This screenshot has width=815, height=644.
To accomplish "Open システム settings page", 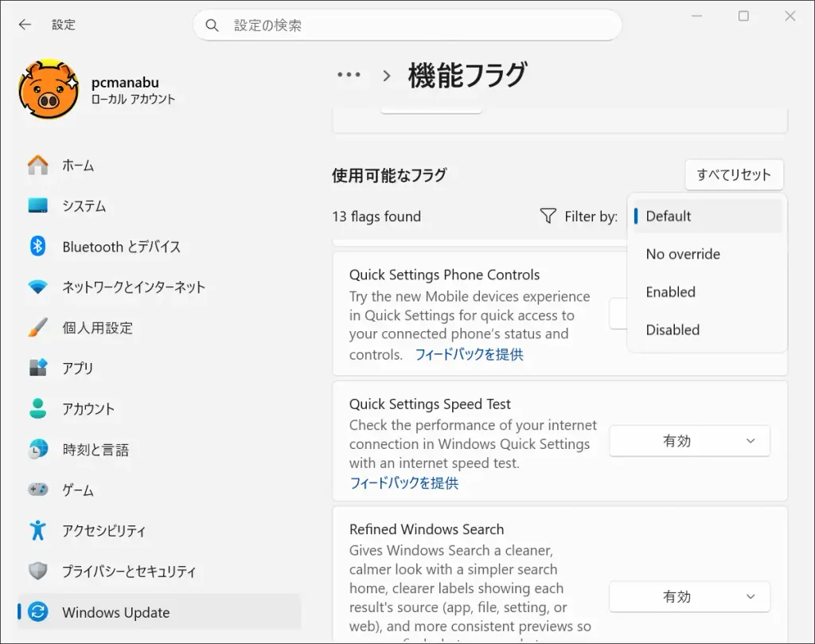I will 159,206.
